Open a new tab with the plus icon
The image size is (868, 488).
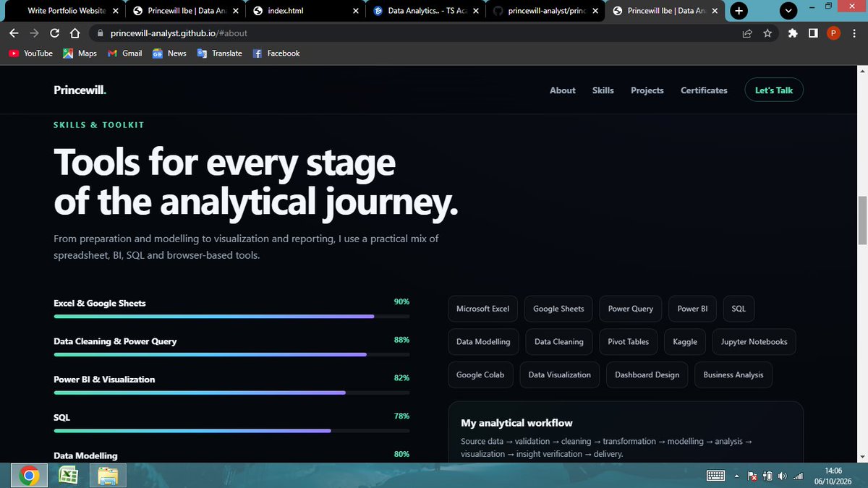tap(739, 11)
